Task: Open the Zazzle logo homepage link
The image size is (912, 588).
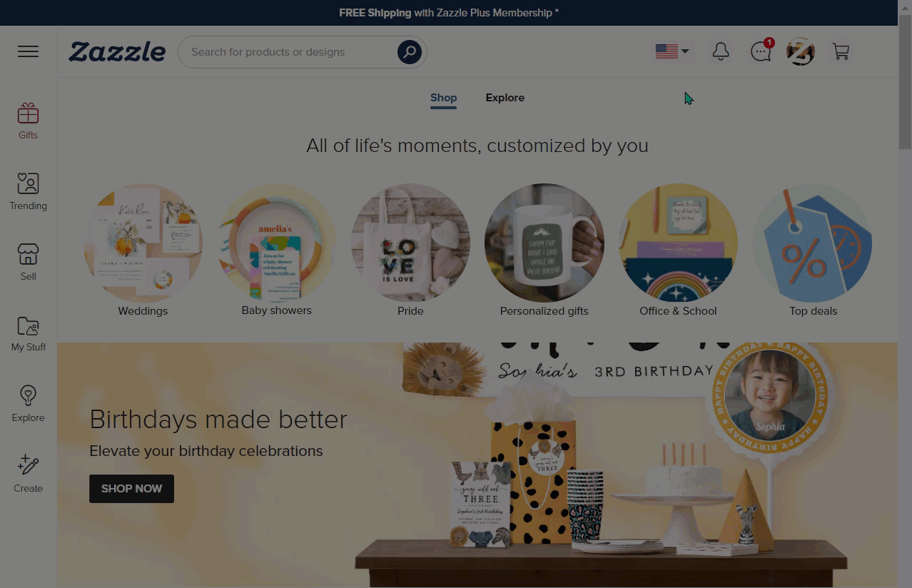Action: [117, 52]
